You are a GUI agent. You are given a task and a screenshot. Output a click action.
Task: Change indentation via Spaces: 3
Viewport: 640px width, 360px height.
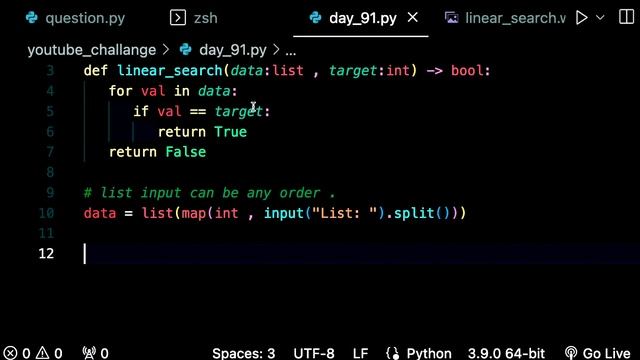pyautogui.click(x=244, y=353)
